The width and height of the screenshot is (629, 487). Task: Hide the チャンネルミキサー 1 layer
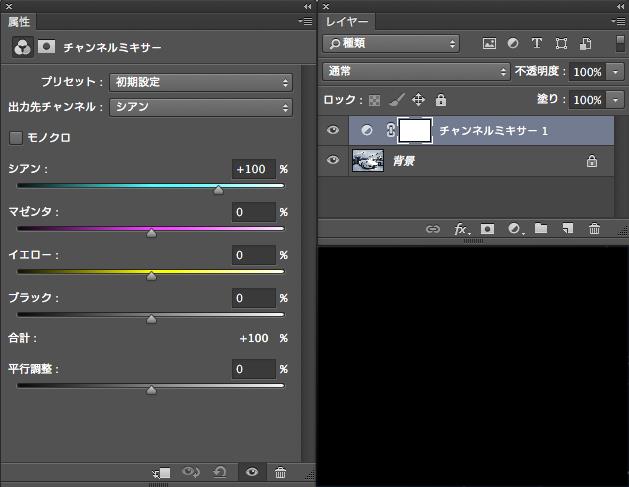333,130
